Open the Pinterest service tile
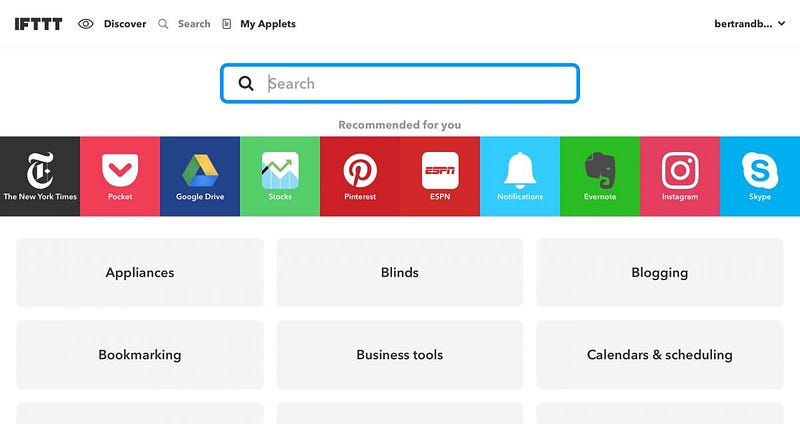This screenshot has height=424, width=800. click(x=360, y=177)
